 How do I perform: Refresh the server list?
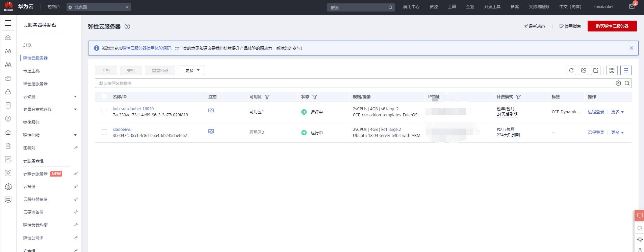(571, 70)
